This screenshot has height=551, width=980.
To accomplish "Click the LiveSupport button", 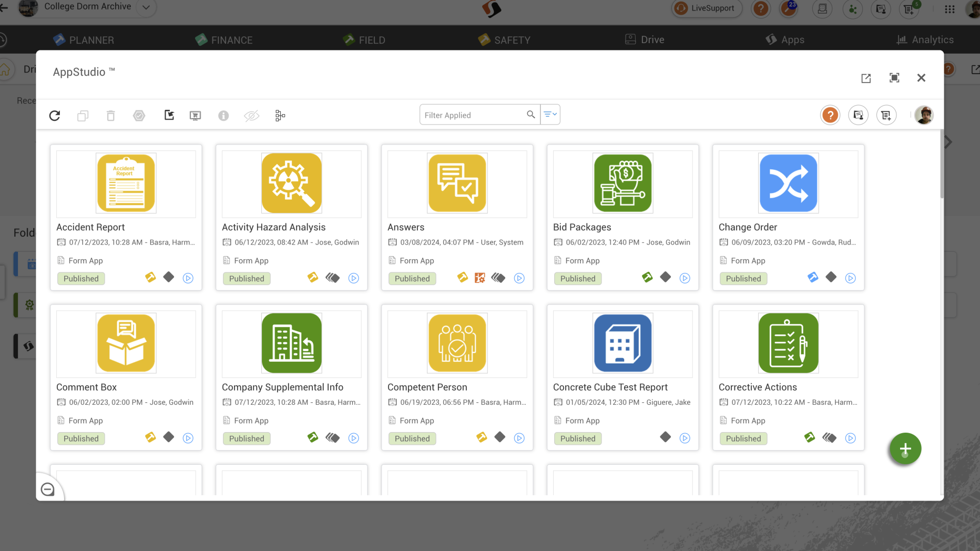I will pos(707,8).
